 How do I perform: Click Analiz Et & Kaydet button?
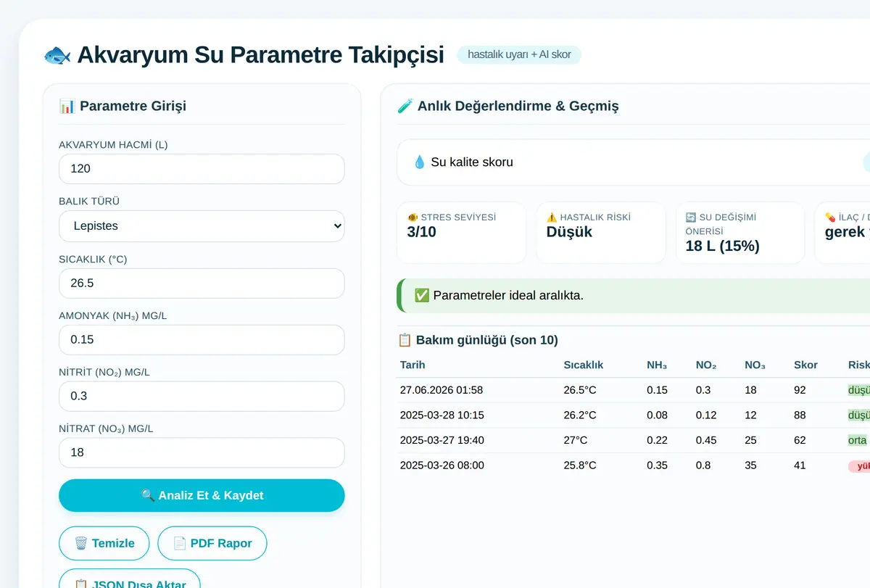[202, 496]
